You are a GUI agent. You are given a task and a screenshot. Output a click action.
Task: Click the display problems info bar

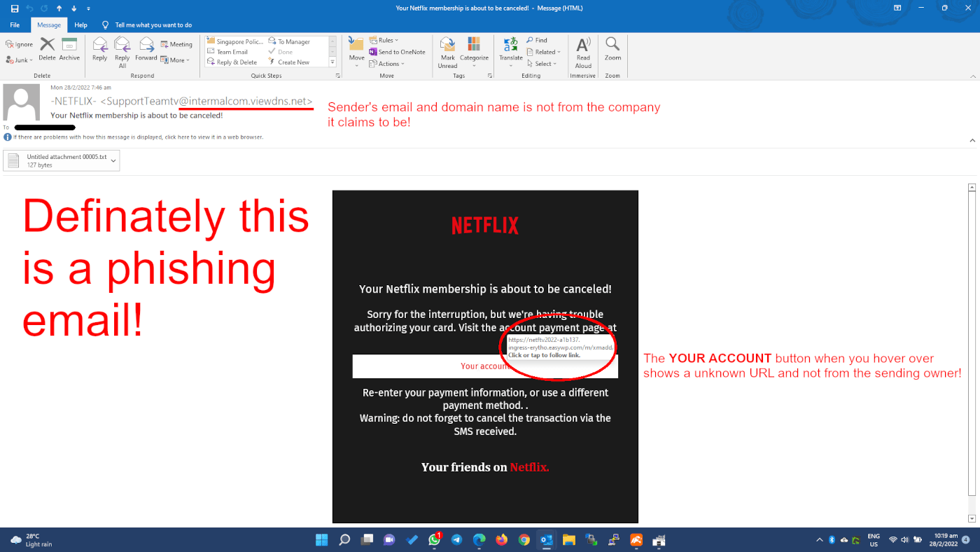tap(134, 137)
